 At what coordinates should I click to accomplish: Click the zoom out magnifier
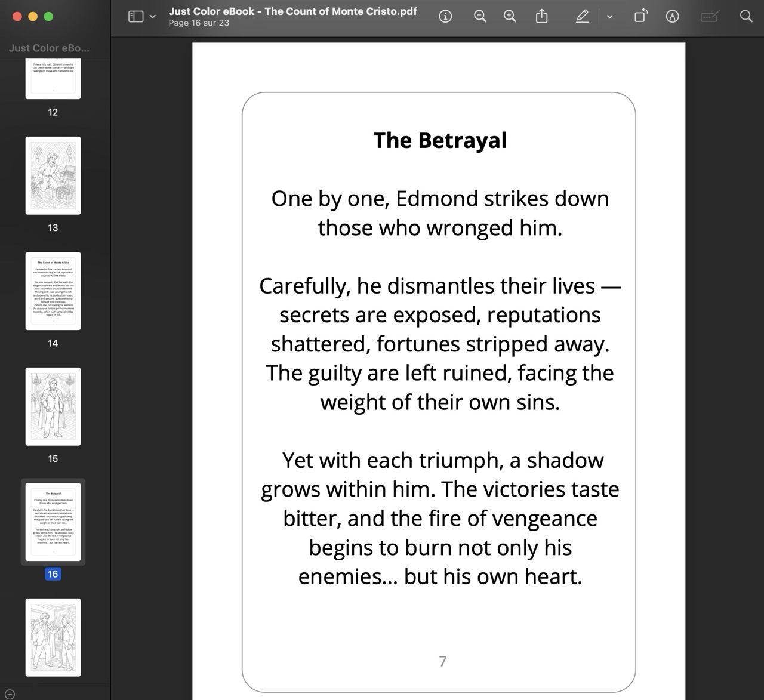coord(480,17)
